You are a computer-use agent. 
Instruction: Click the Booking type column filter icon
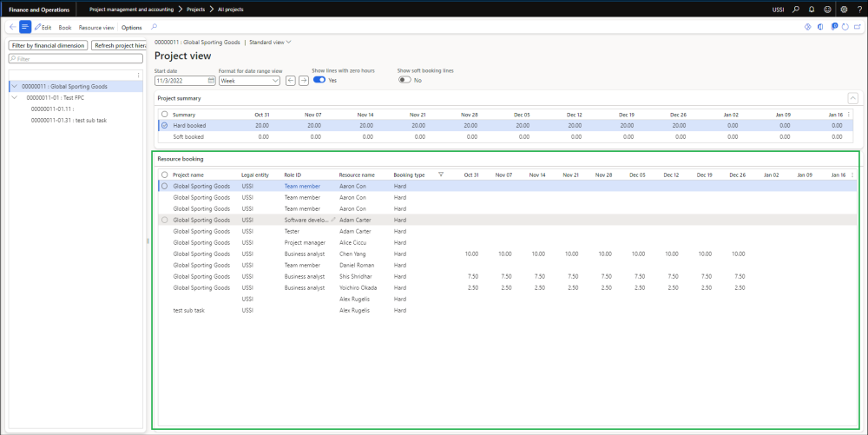pyautogui.click(x=441, y=175)
